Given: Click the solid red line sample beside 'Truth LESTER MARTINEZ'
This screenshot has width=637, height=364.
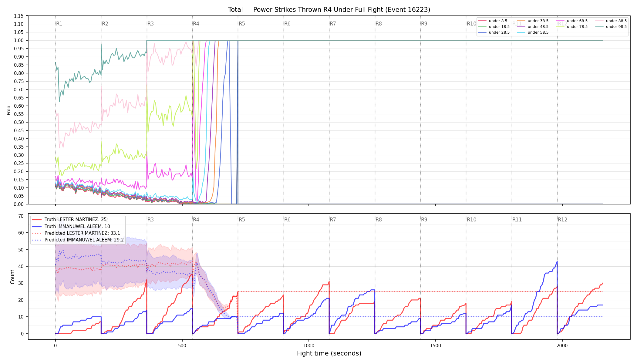Looking at the screenshot, I should click(x=37, y=220).
